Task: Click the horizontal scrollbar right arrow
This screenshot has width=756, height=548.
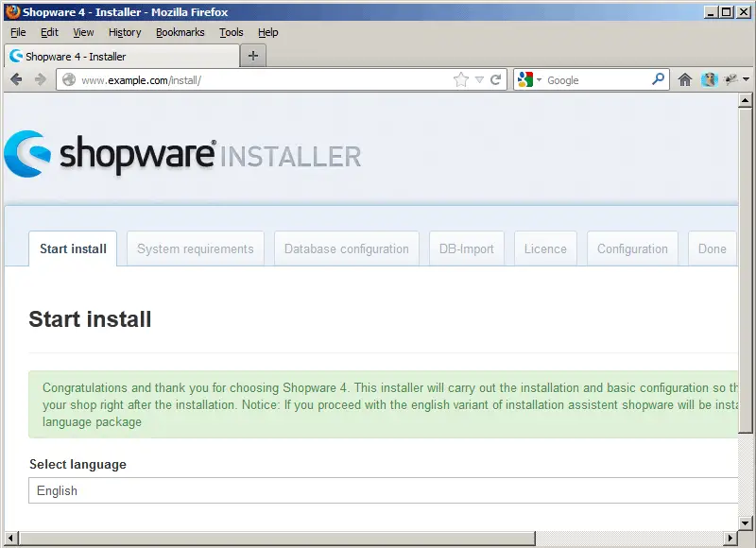Action: click(730, 538)
